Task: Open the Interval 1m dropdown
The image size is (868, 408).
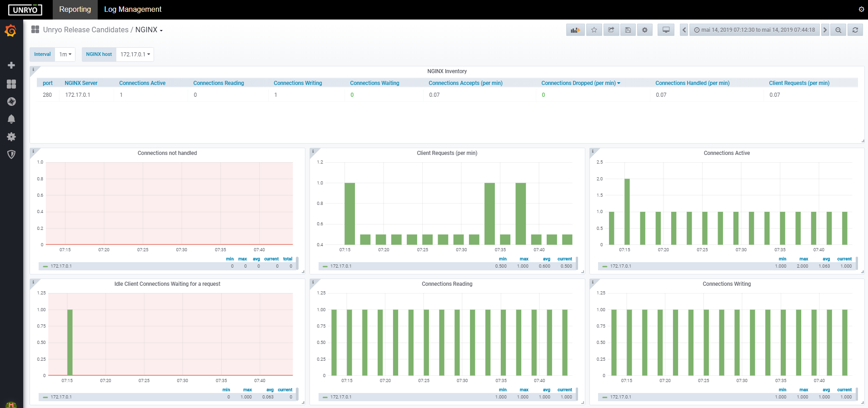Action: click(x=65, y=55)
